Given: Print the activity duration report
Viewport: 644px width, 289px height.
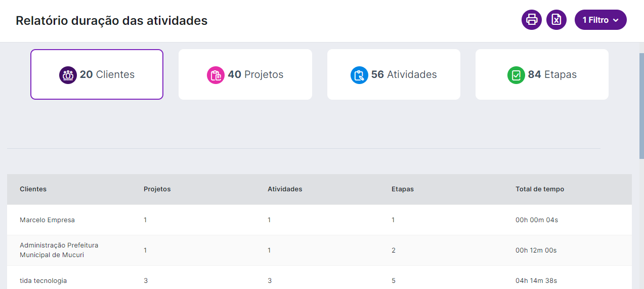Looking at the screenshot, I should pos(532,20).
